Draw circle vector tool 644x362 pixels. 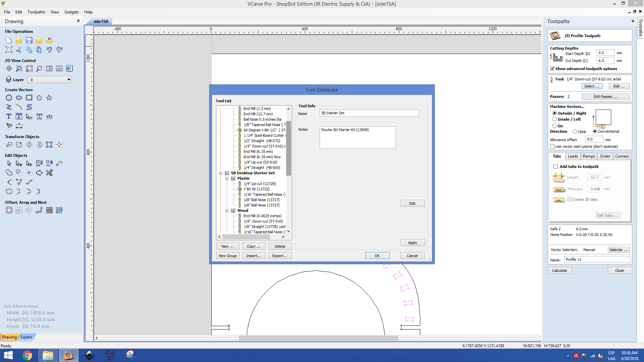coord(9,98)
